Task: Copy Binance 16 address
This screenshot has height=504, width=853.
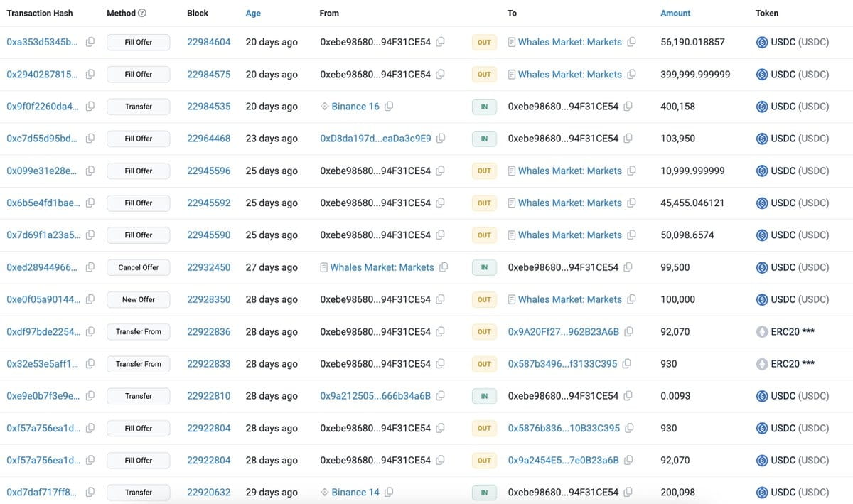Action: (389, 107)
